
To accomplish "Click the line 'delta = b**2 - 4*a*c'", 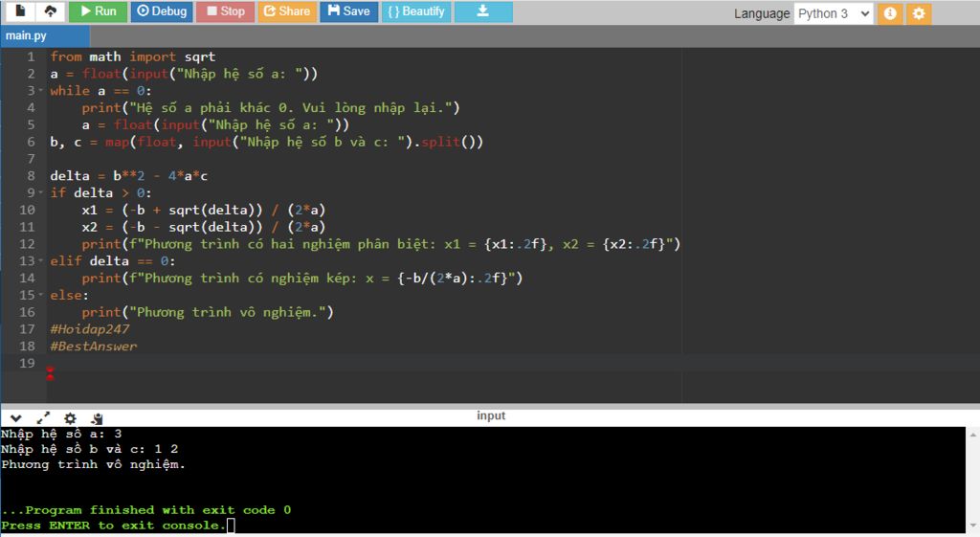I will point(129,176).
